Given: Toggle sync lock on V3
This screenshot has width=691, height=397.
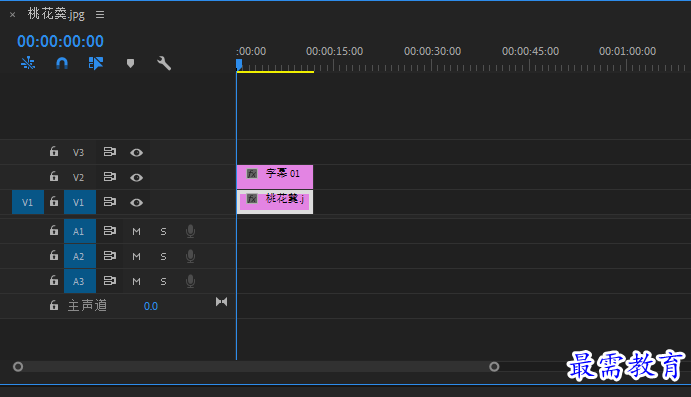Looking at the screenshot, I should point(110,152).
